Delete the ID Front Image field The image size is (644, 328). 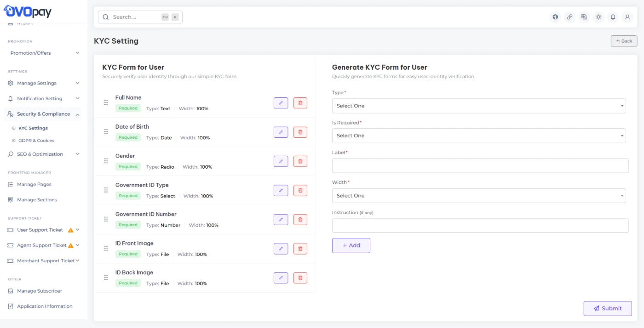click(300, 249)
